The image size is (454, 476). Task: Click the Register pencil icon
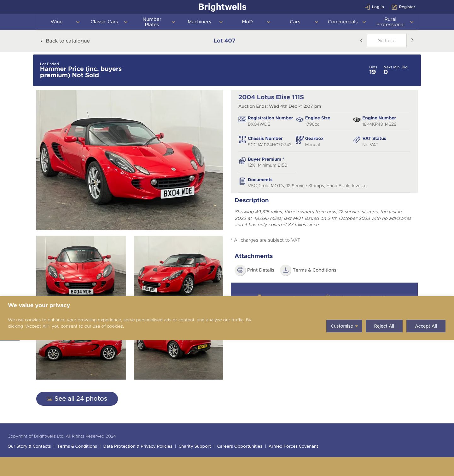tap(394, 7)
